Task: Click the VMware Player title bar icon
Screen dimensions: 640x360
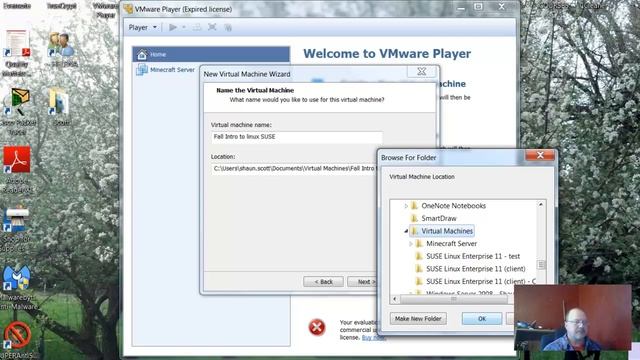Action: [128, 9]
